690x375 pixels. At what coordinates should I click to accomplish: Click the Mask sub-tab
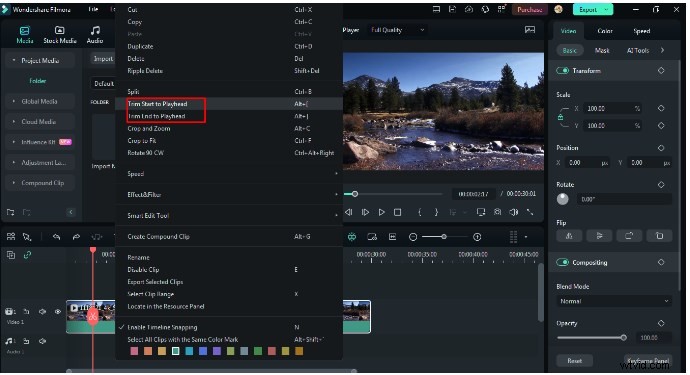602,50
